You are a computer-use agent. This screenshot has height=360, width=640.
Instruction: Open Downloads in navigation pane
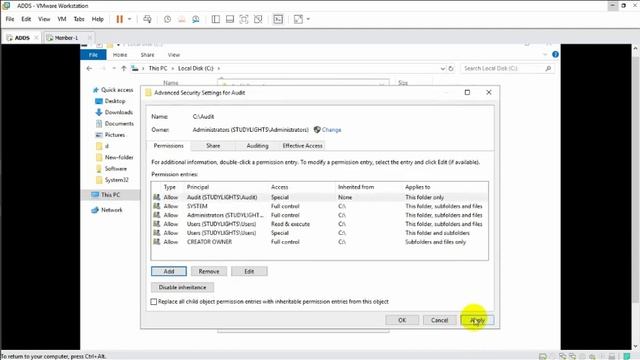click(118, 112)
